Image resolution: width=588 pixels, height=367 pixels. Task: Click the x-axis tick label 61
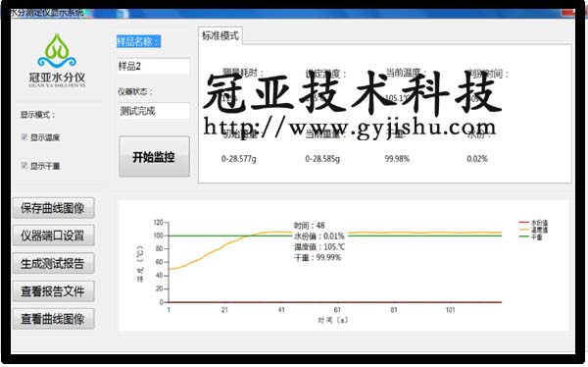337,310
